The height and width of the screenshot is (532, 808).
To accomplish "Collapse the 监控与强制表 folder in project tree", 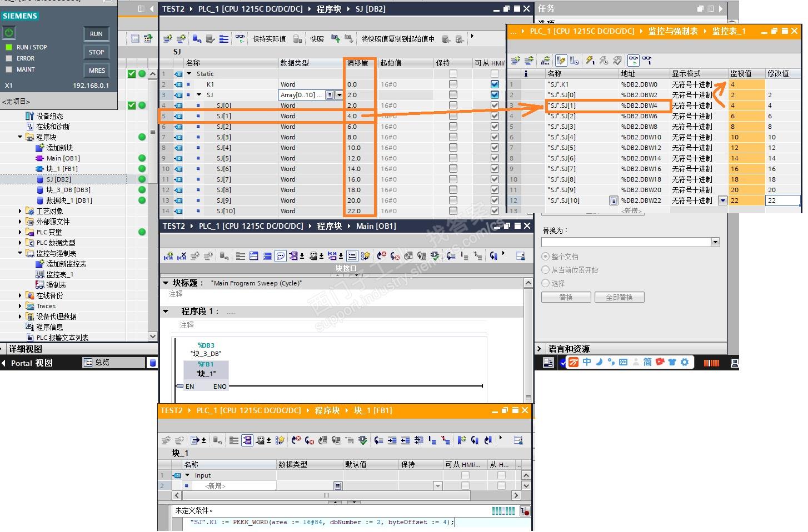I will point(20,253).
